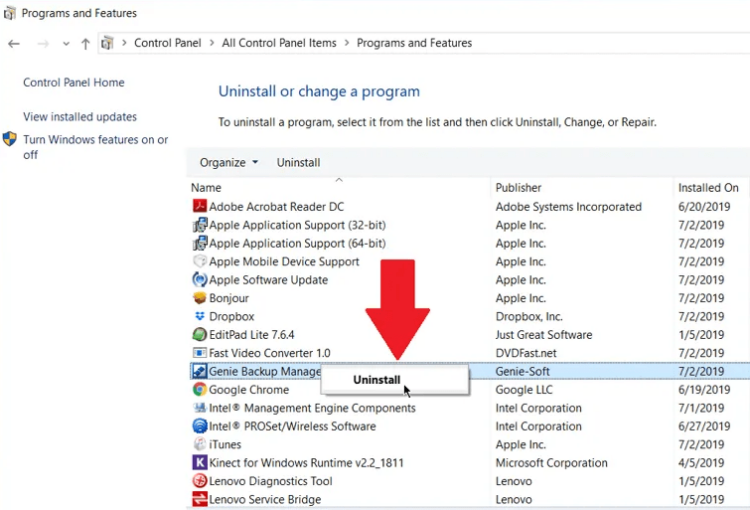The width and height of the screenshot is (750, 510).
Task: Click the Programs and Features title bar icon
Action: click(9, 13)
